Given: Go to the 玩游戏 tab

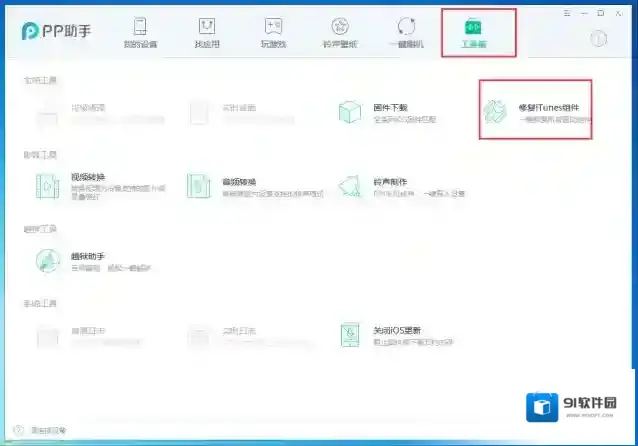Looking at the screenshot, I should 273,32.
